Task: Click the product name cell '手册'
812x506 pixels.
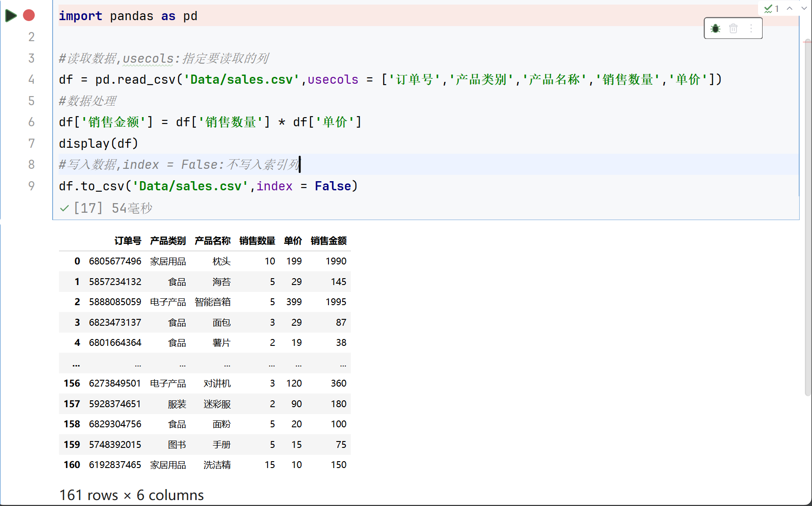Action: tap(221, 445)
